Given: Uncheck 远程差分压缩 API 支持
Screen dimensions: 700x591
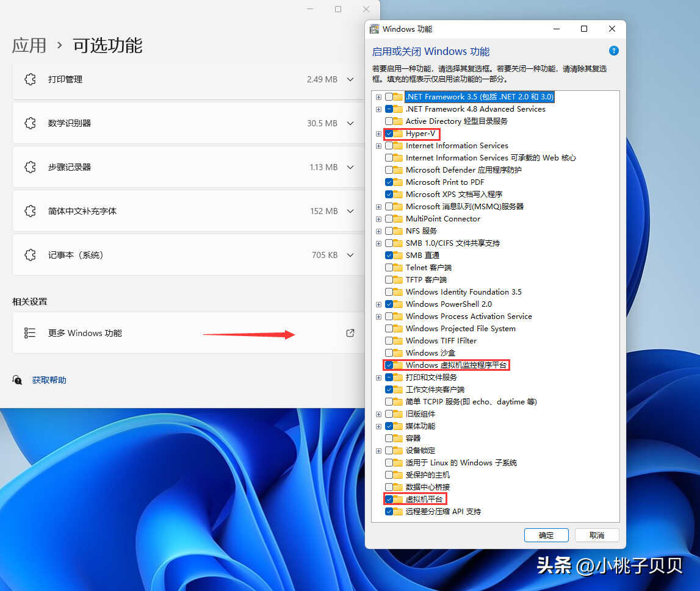Looking at the screenshot, I should click(389, 511).
